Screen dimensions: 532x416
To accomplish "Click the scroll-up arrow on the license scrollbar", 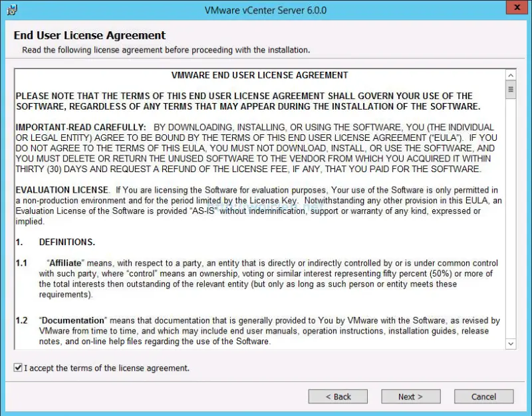I will pos(511,75).
